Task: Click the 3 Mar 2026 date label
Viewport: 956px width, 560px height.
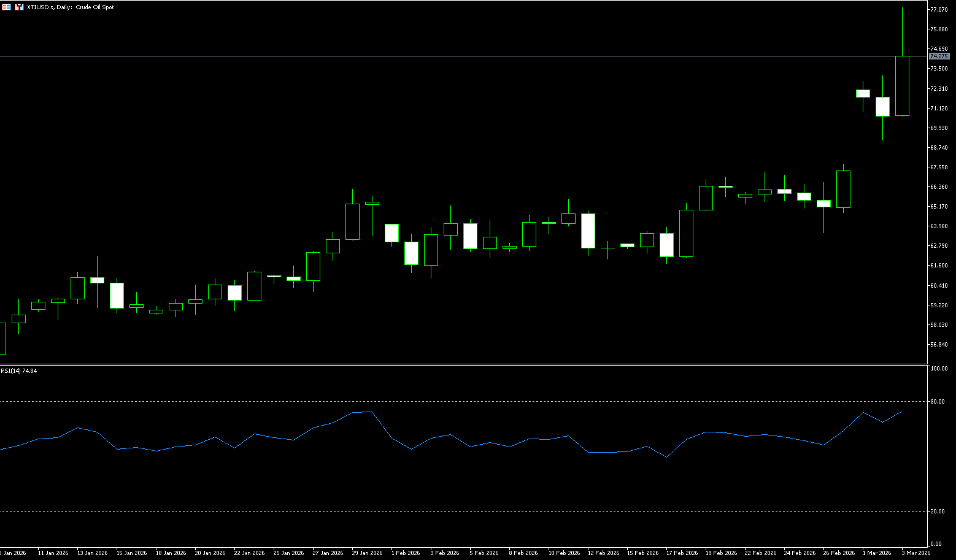Action: tap(916, 553)
